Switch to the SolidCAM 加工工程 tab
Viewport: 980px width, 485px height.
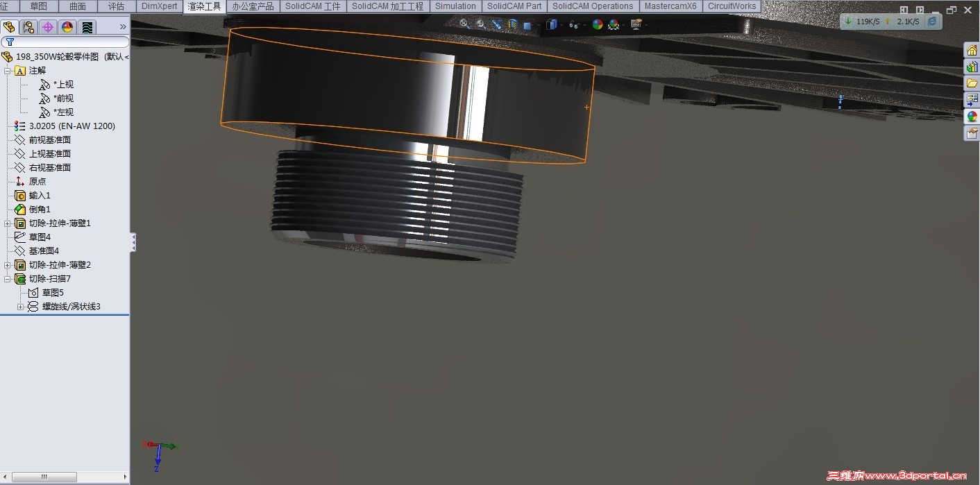(387, 6)
